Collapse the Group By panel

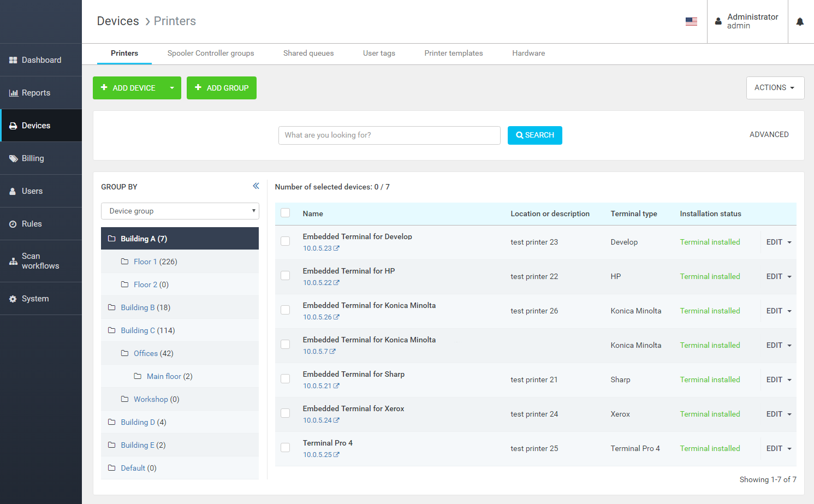256,186
